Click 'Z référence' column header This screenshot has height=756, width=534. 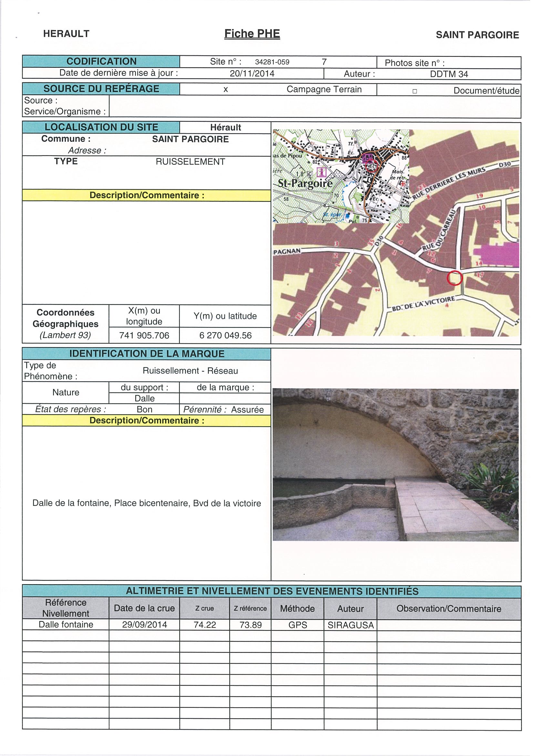coord(250,608)
